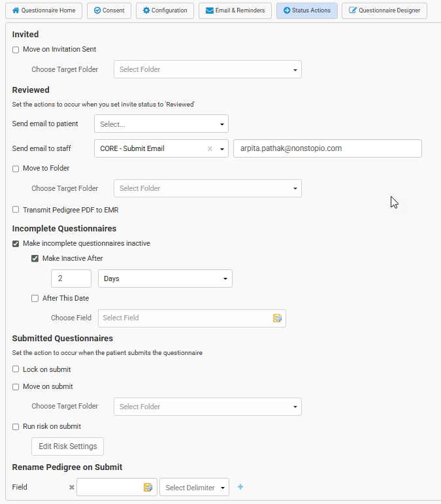Open Send email to patient dropdown
The image size is (441, 504).
tap(161, 124)
